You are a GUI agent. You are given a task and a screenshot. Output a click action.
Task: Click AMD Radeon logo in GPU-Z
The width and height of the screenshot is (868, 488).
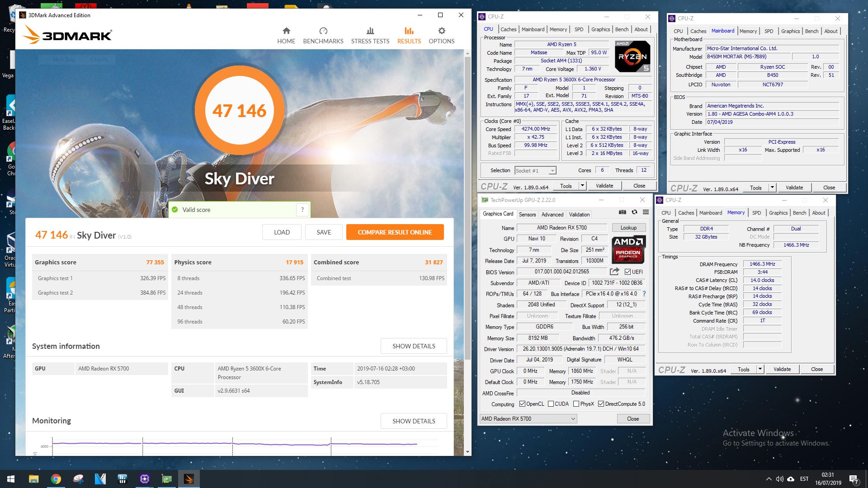coord(628,249)
